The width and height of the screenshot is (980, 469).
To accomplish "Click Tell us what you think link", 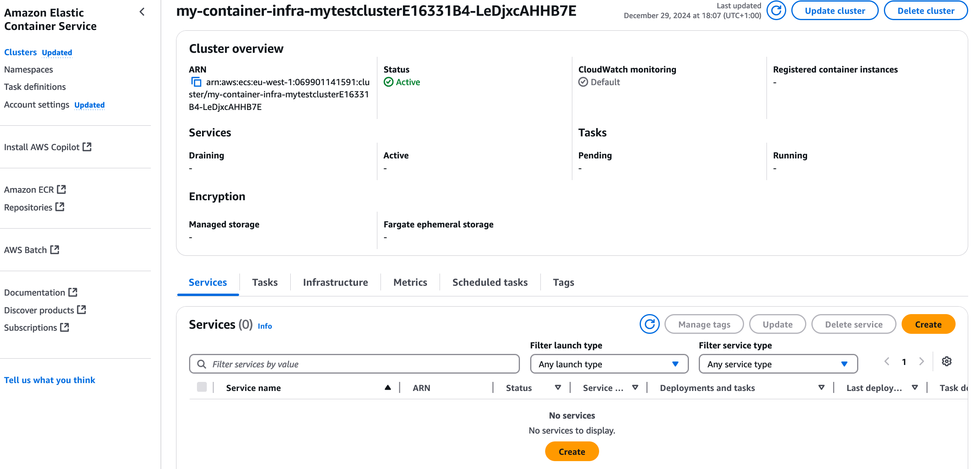I will coord(50,380).
